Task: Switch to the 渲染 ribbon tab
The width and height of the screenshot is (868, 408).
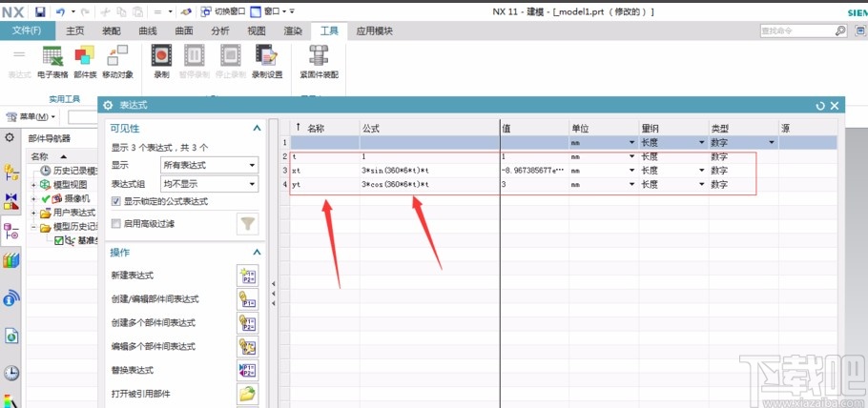Action: [293, 31]
